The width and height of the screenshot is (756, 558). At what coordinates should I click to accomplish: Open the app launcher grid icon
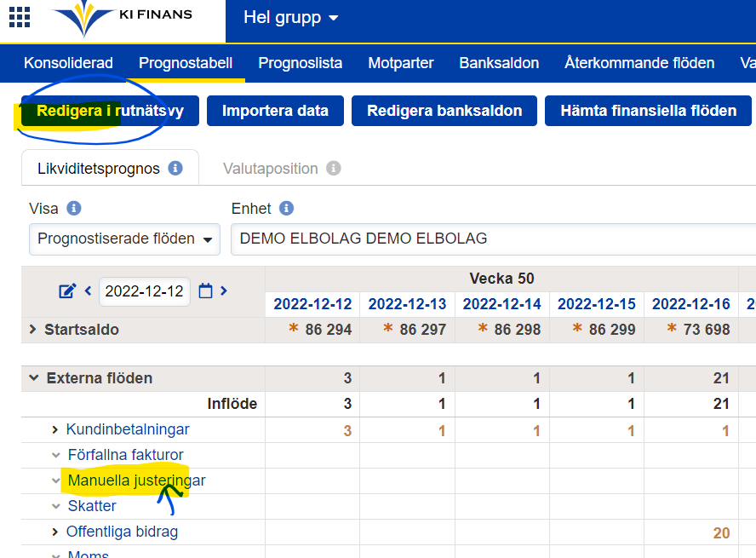(x=19, y=16)
